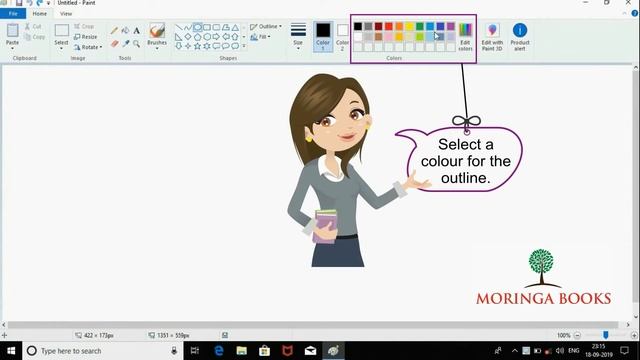
Task: Choose the Right arrow shape
Action: tap(216, 37)
